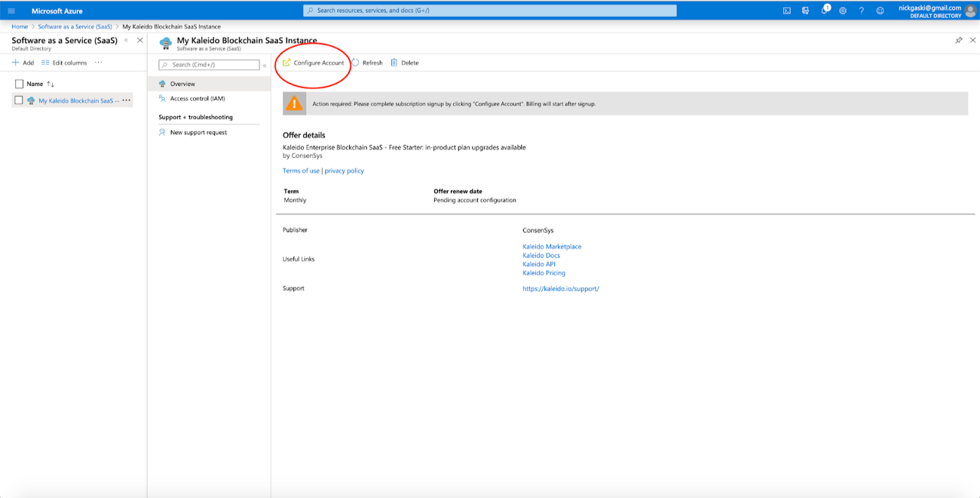Open New support request

pyautogui.click(x=198, y=132)
